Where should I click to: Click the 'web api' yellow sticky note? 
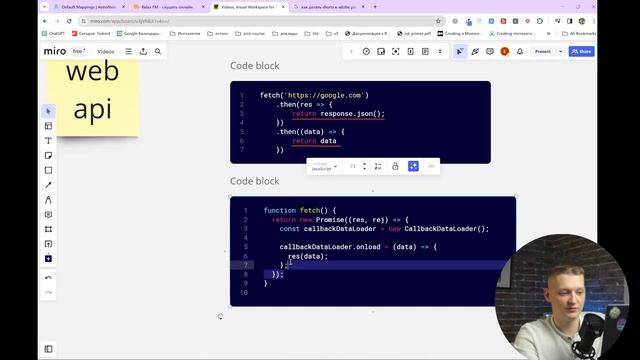[93, 97]
